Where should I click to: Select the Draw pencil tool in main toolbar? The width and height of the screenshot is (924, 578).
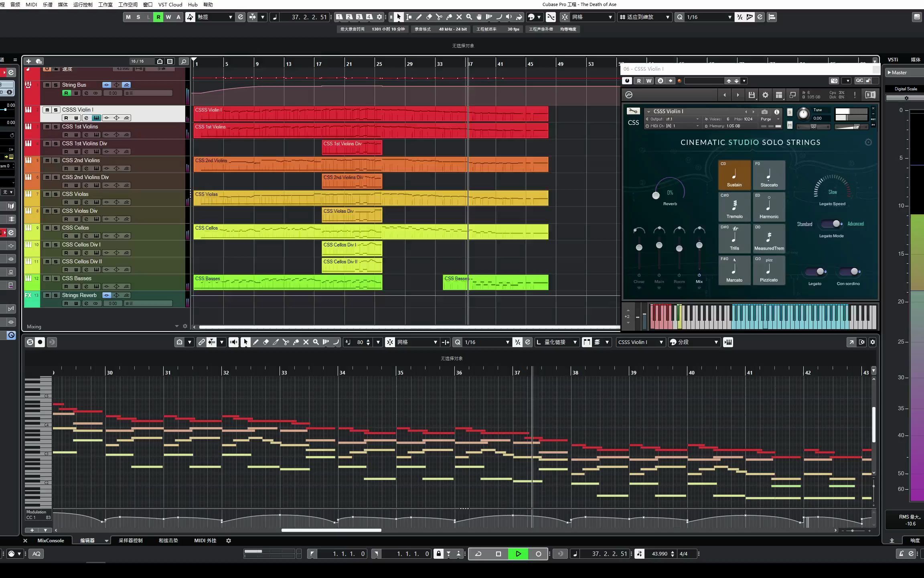(419, 17)
